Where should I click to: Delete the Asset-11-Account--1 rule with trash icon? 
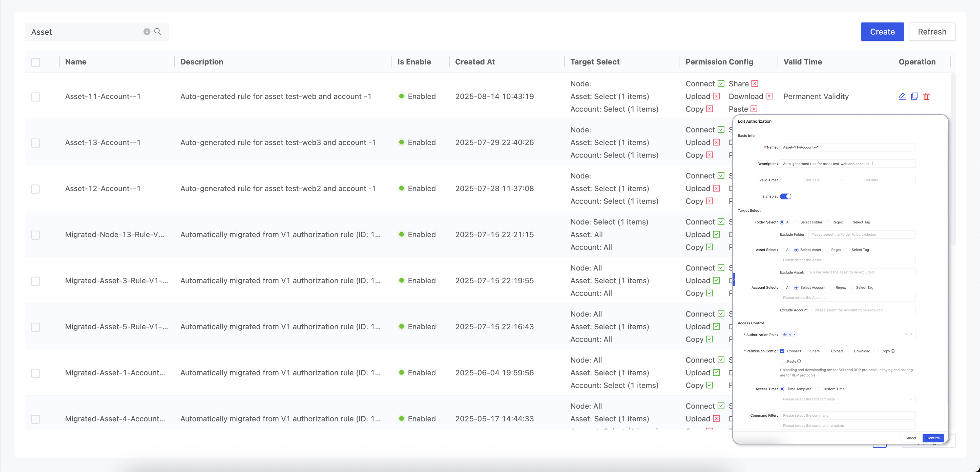(927, 96)
